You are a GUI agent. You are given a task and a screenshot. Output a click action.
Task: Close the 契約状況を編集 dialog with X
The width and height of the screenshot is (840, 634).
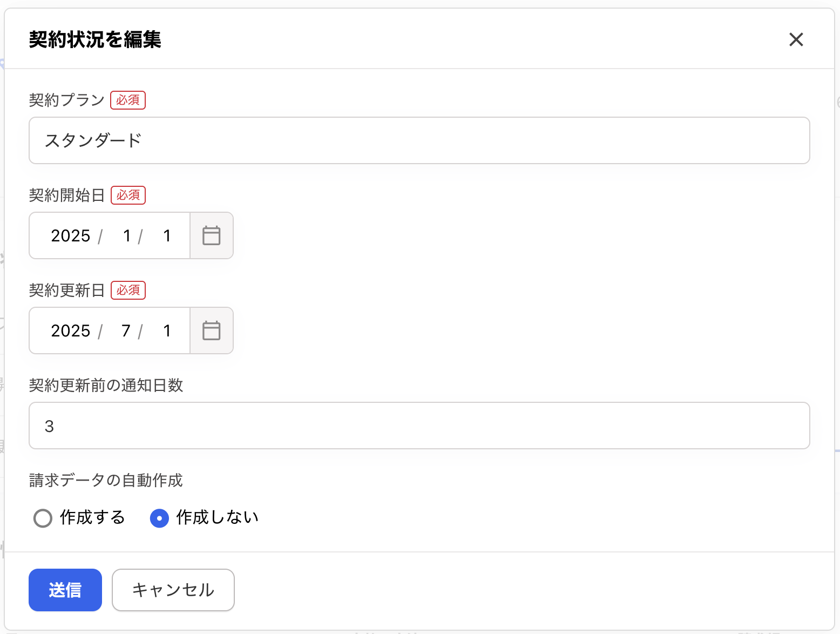click(x=796, y=39)
